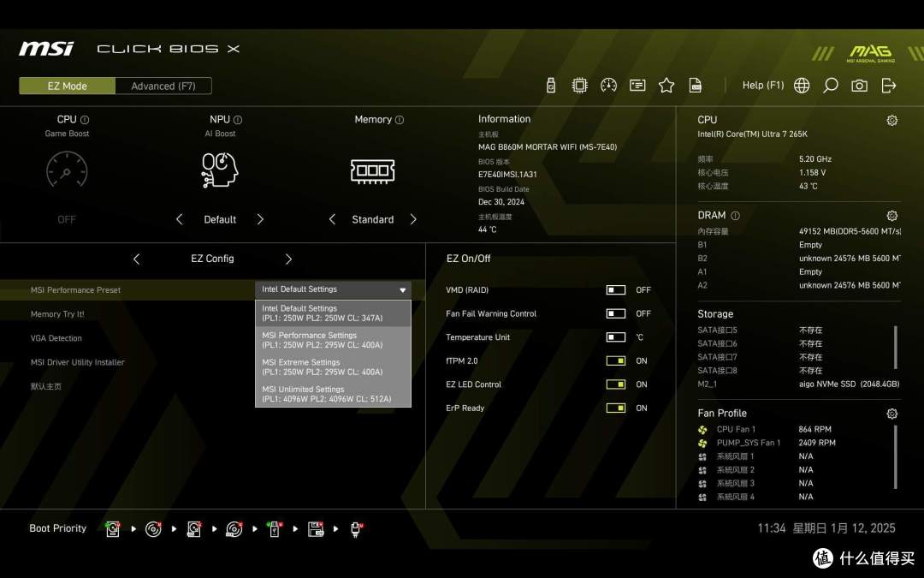Toggle ErP Ready switch

pyautogui.click(x=616, y=408)
